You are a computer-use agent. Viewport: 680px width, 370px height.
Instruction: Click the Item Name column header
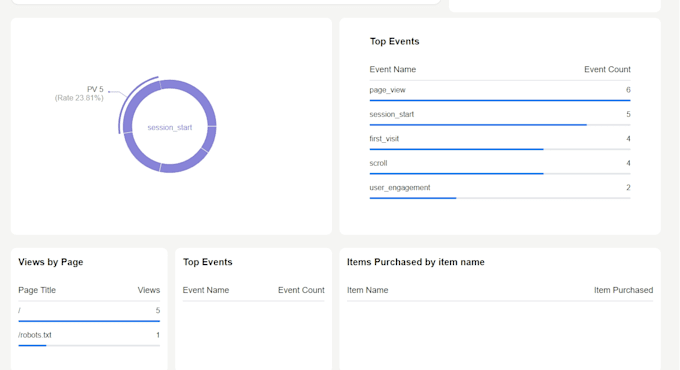[367, 290]
